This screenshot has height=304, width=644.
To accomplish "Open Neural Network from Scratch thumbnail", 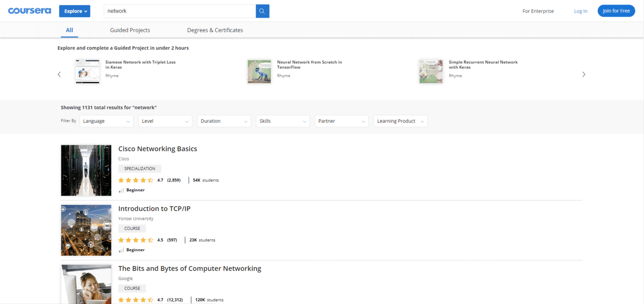I will click(x=259, y=71).
